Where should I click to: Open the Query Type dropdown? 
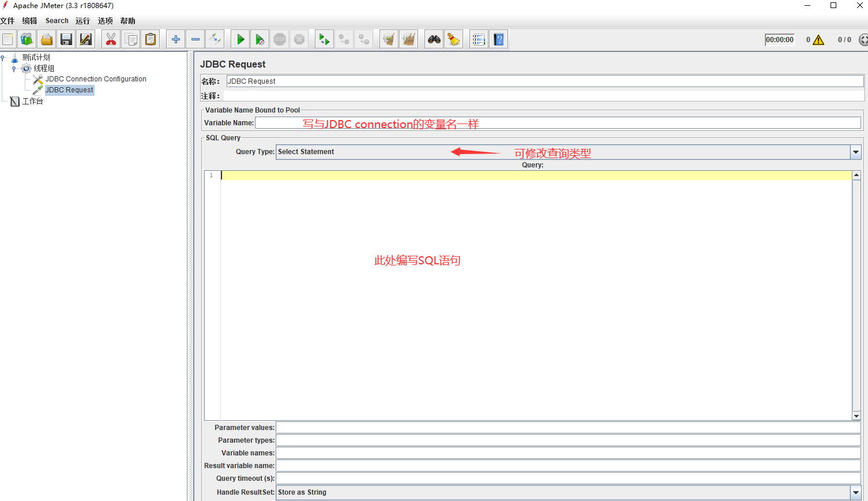855,152
